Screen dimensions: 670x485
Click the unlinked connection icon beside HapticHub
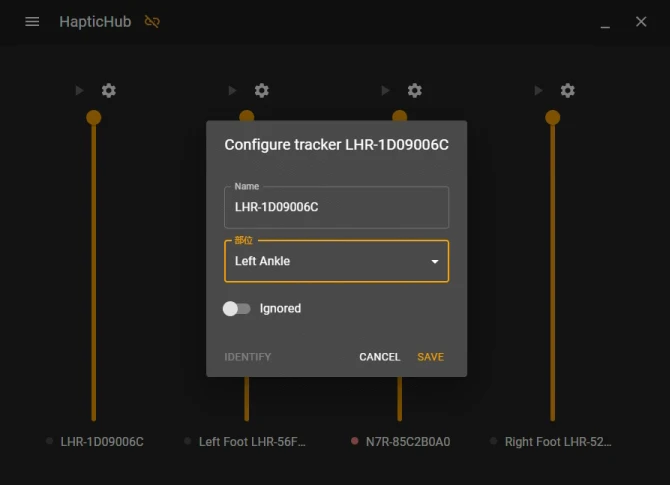[152, 22]
